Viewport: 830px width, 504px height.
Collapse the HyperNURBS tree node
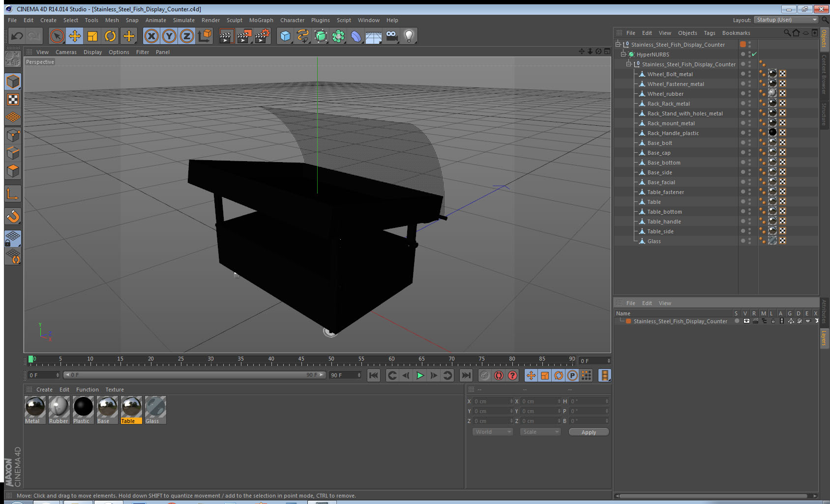pyautogui.click(x=623, y=54)
